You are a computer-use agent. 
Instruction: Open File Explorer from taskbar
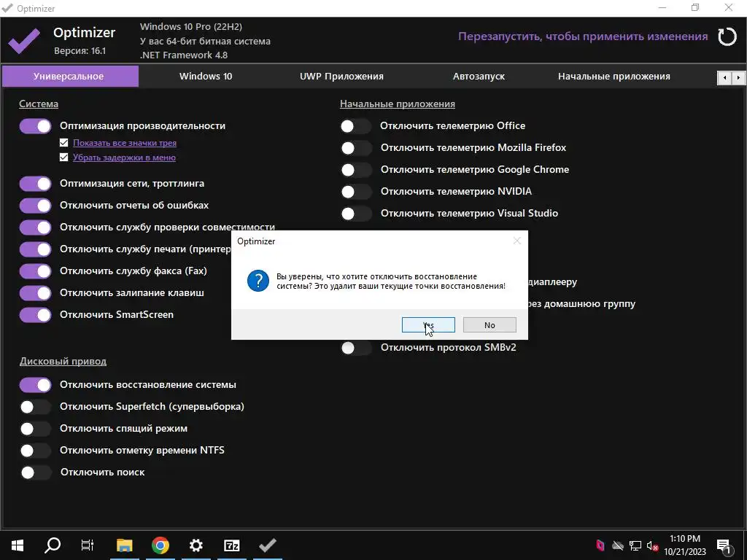tap(124, 545)
